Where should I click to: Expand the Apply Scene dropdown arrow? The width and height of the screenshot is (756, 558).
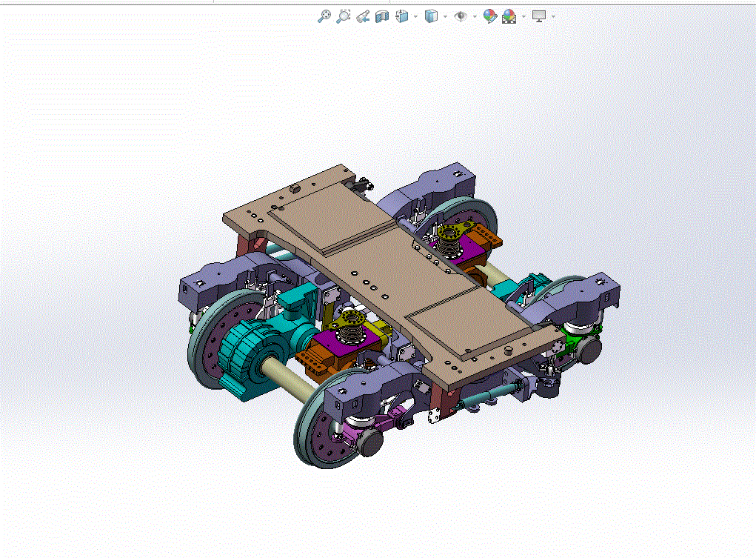pyautogui.click(x=523, y=17)
